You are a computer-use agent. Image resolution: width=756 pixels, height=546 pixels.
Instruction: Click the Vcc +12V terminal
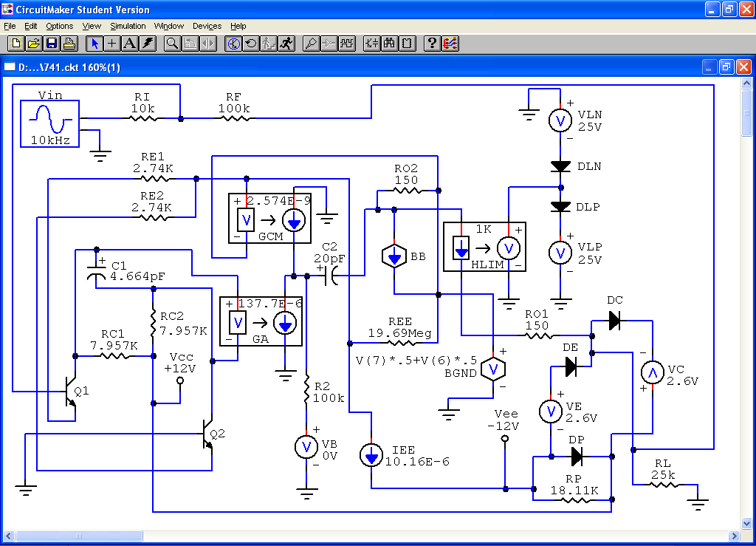[180, 381]
